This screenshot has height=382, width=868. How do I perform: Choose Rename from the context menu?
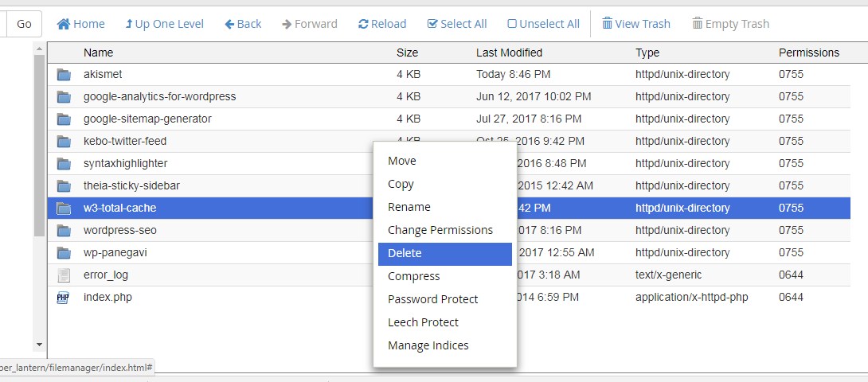(x=409, y=208)
